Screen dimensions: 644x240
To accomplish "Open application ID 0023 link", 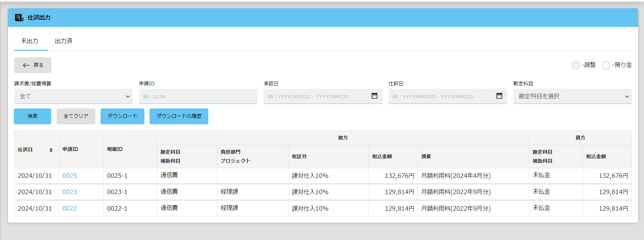I will point(69,192).
